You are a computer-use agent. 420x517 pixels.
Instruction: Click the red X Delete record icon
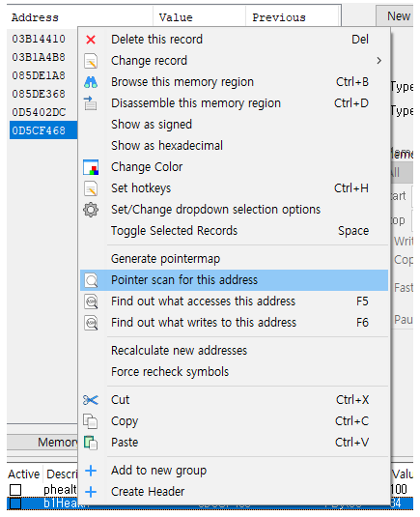pyautogui.click(x=91, y=40)
